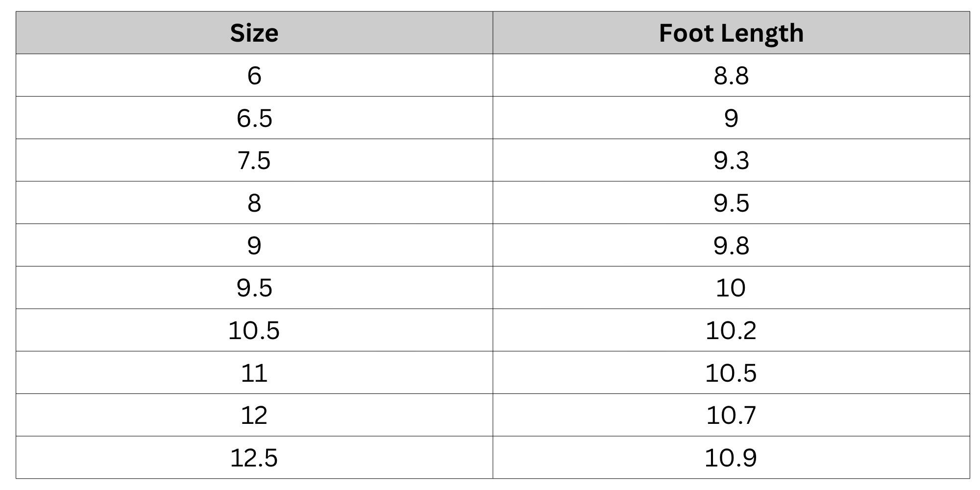980x490 pixels.
Task: Click the Size column header
Action: [x=254, y=33]
